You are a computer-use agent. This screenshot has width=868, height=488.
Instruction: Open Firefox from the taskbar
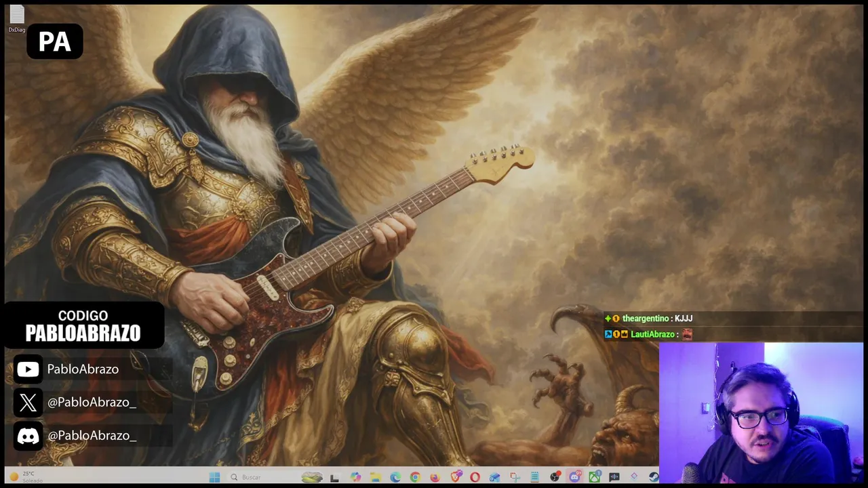(x=435, y=477)
